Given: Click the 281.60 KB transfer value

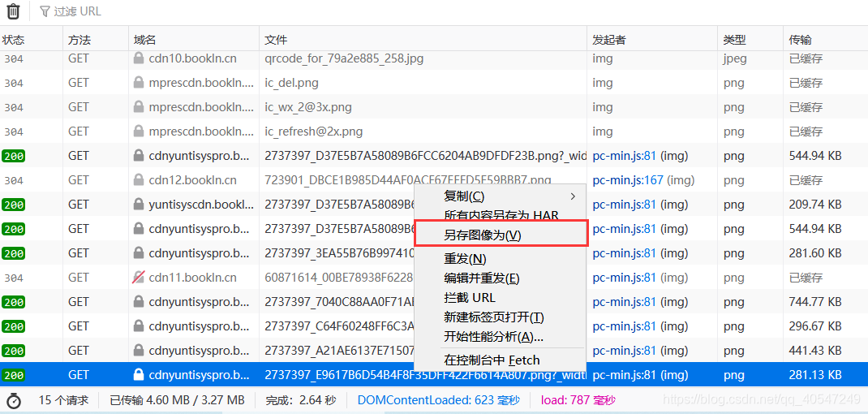Looking at the screenshot, I should (x=815, y=253).
